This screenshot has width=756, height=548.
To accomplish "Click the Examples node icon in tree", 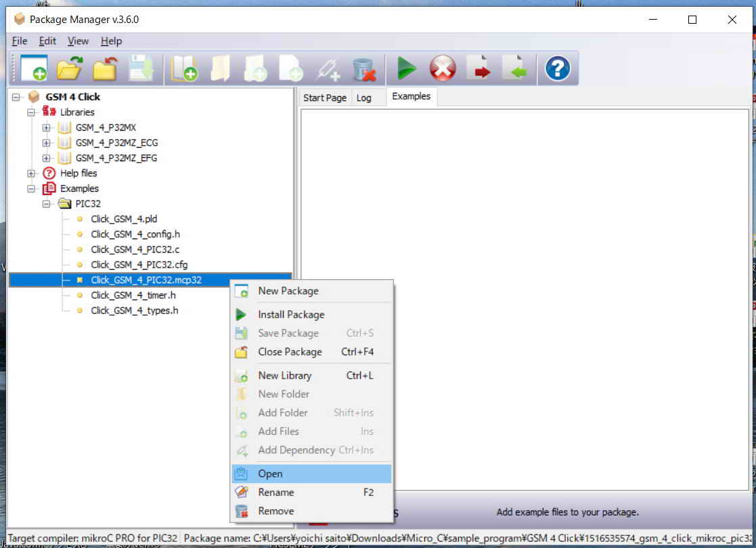I will pos(49,188).
